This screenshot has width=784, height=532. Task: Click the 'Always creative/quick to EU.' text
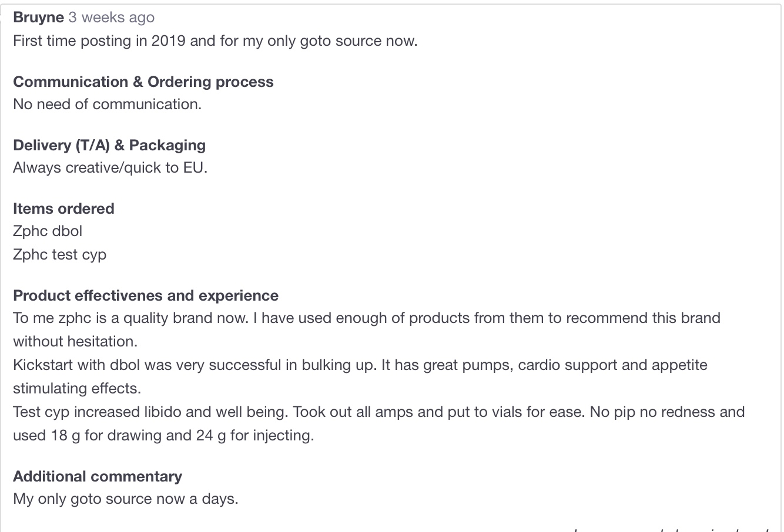pos(110,167)
